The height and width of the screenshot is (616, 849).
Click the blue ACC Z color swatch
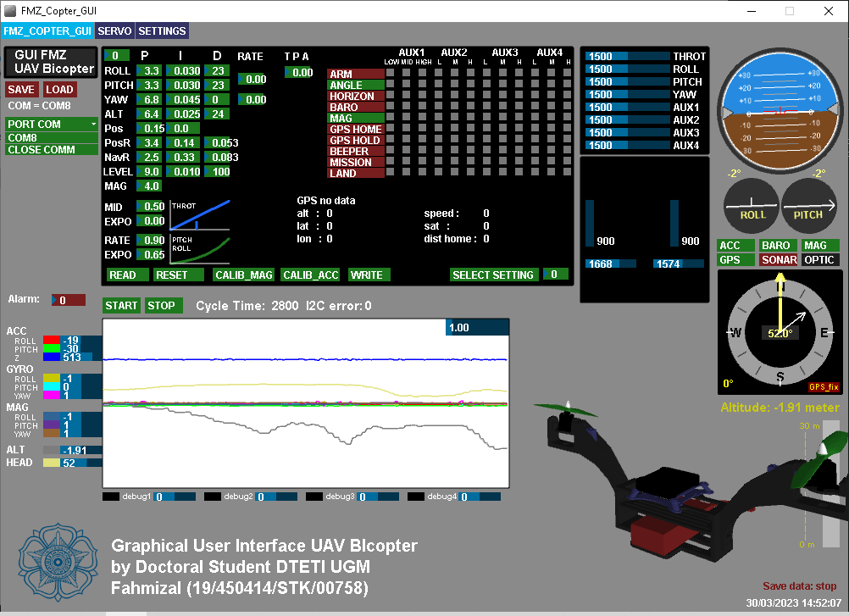coord(52,357)
